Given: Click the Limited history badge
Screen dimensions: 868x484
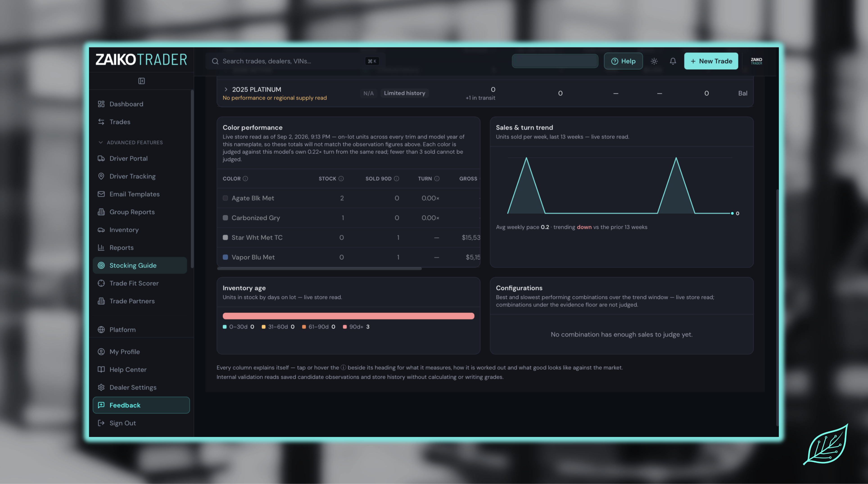Looking at the screenshot, I should coord(404,93).
